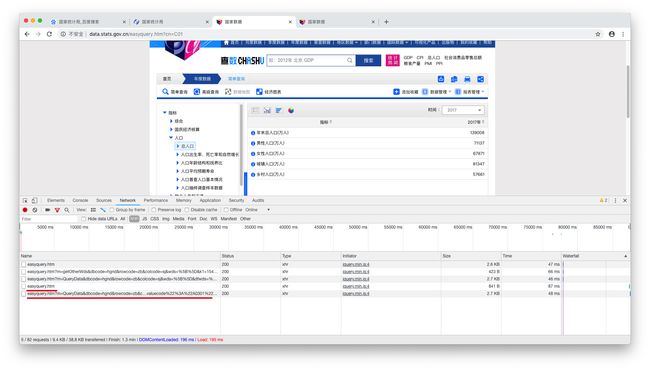Screen dimensions: 650x370
Task: Filter requests by XHR type
Action: click(134, 219)
